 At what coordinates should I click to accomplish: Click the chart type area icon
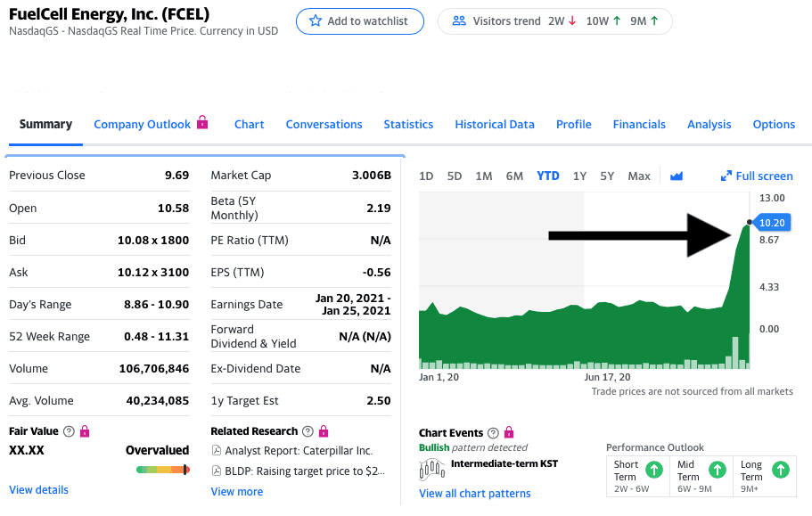tap(676, 176)
